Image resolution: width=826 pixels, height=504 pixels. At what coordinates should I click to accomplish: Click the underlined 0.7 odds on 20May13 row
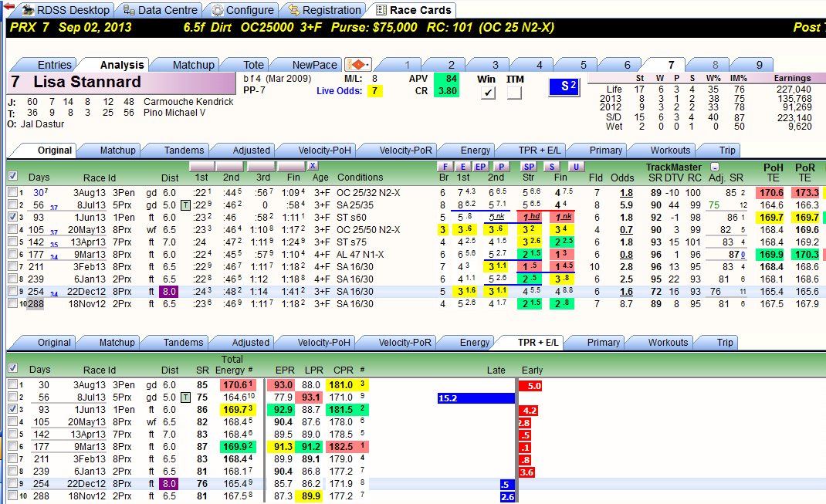tap(626, 230)
